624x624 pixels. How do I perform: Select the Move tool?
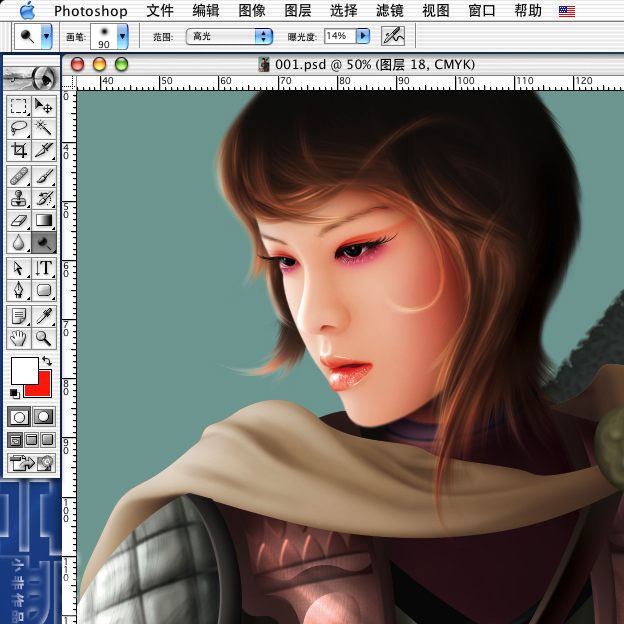click(44, 106)
